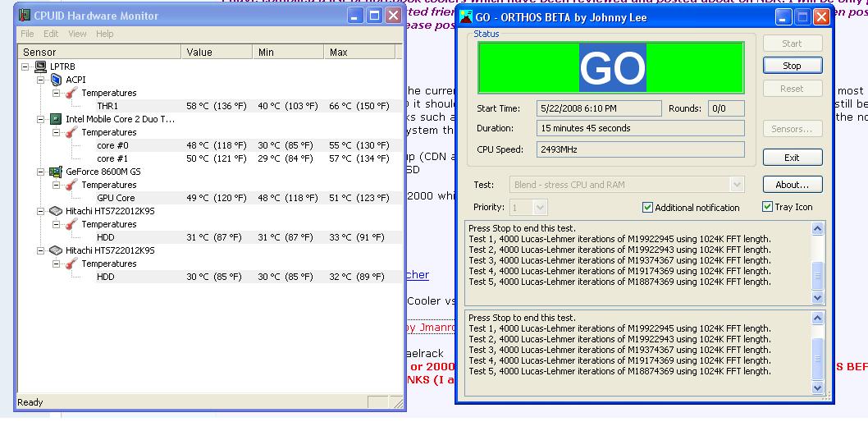Click the thermometer icon under first Hitachi drive
Screen dimensions: 868x431
pos(71,224)
